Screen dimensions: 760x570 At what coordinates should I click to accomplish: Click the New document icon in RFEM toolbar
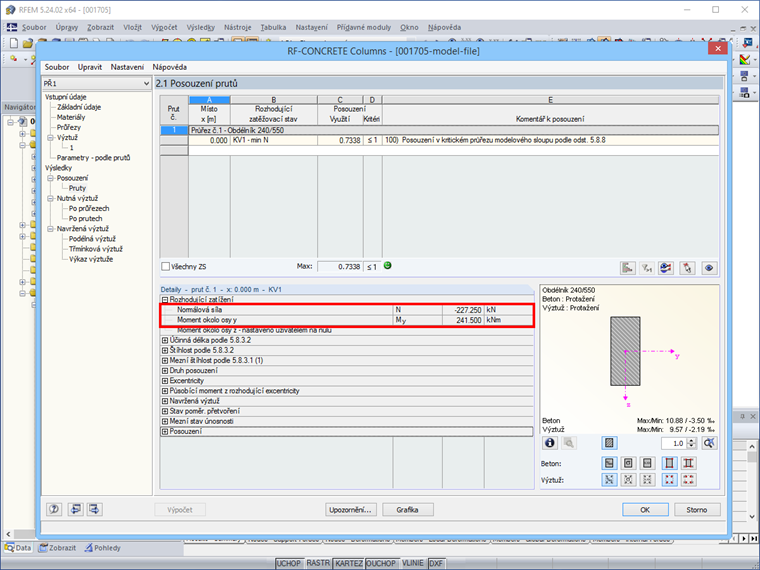click(14, 44)
